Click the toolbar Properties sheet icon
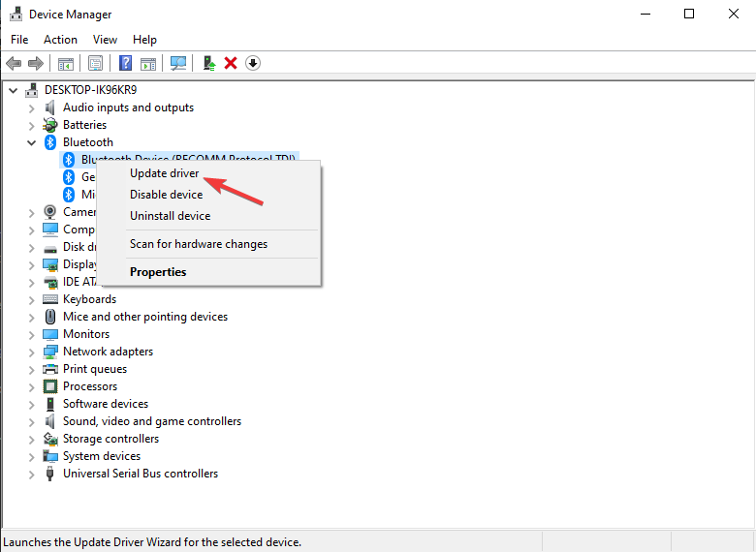Viewport: 756px width, 552px height. [x=95, y=63]
